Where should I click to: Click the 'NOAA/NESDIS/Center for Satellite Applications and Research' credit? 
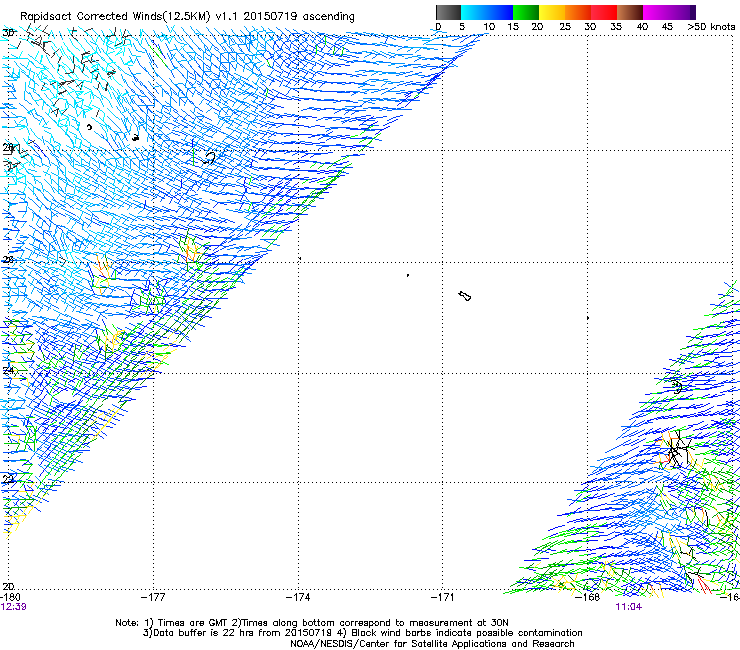432,644
